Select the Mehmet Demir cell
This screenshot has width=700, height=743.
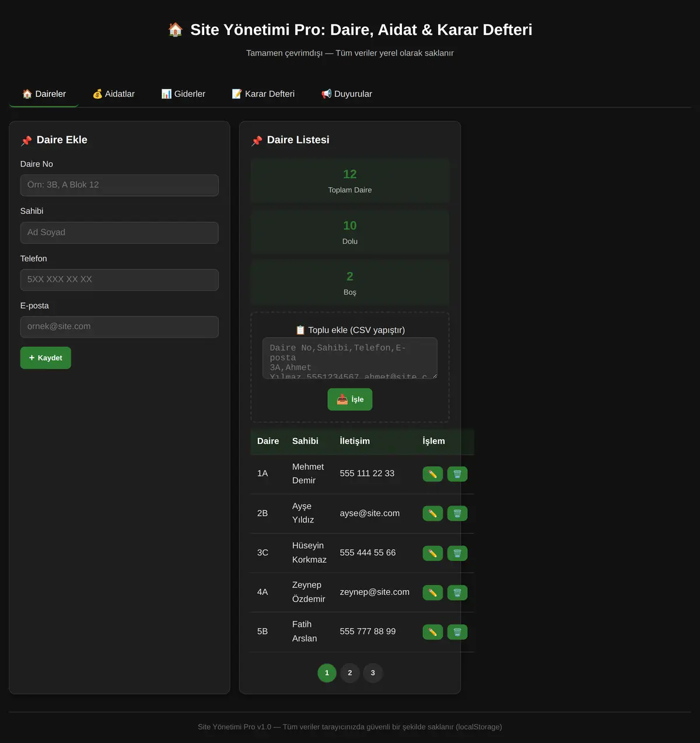pyautogui.click(x=308, y=474)
